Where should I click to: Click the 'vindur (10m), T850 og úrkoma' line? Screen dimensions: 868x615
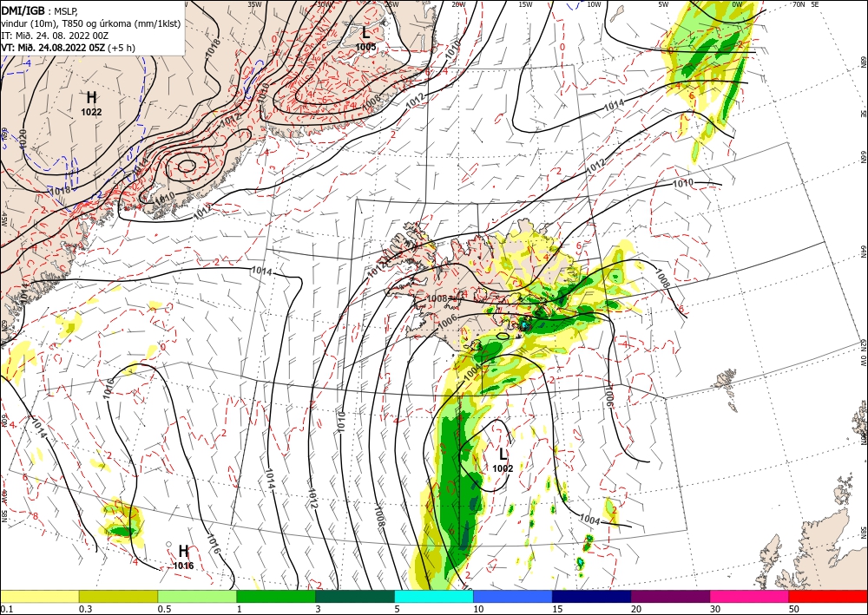pos(91,23)
